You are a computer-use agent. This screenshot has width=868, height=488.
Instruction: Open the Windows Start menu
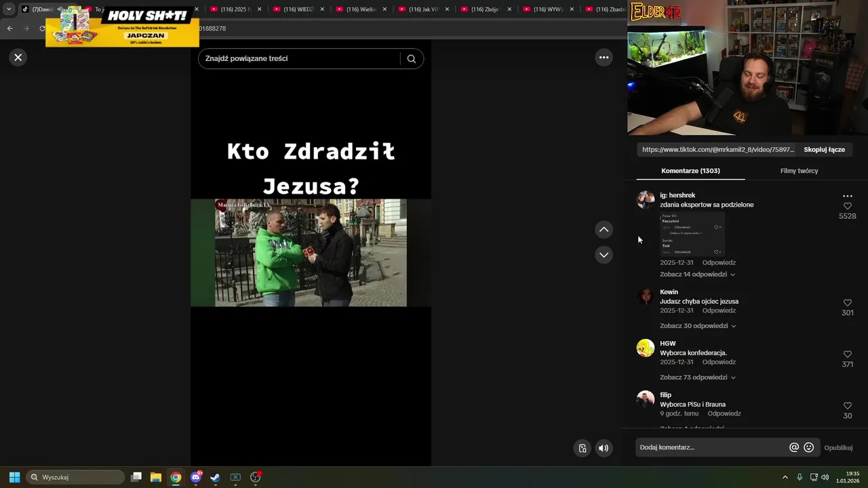pos(14,477)
